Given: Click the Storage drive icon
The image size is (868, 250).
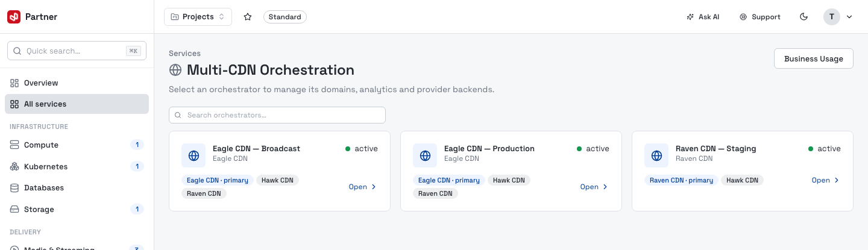Looking at the screenshot, I should coord(14,210).
